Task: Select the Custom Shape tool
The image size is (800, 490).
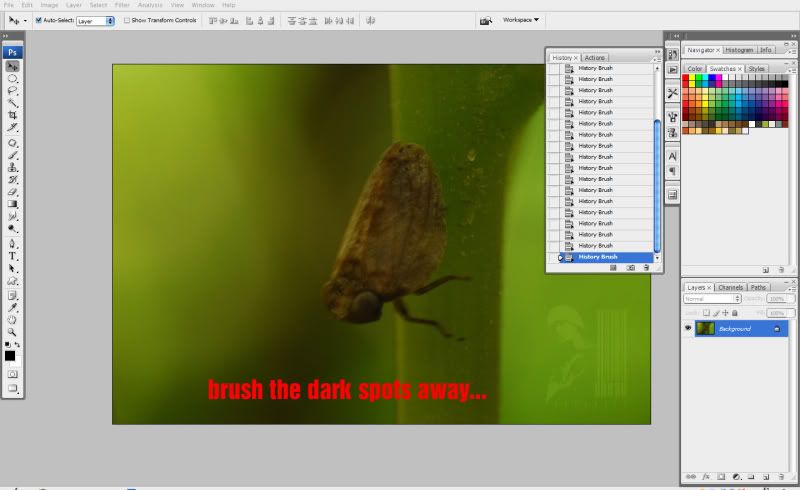Action: 12,281
